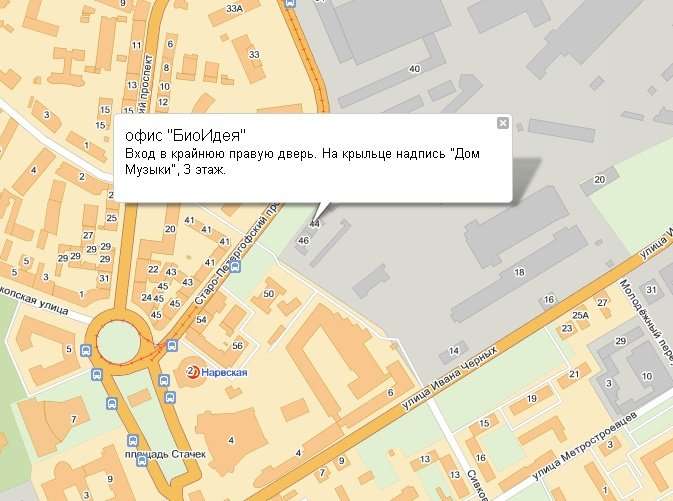This screenshot has width=673, height=501.
Task: Click the улица Ивана Черных street label
Action: (x=449, y=378)
